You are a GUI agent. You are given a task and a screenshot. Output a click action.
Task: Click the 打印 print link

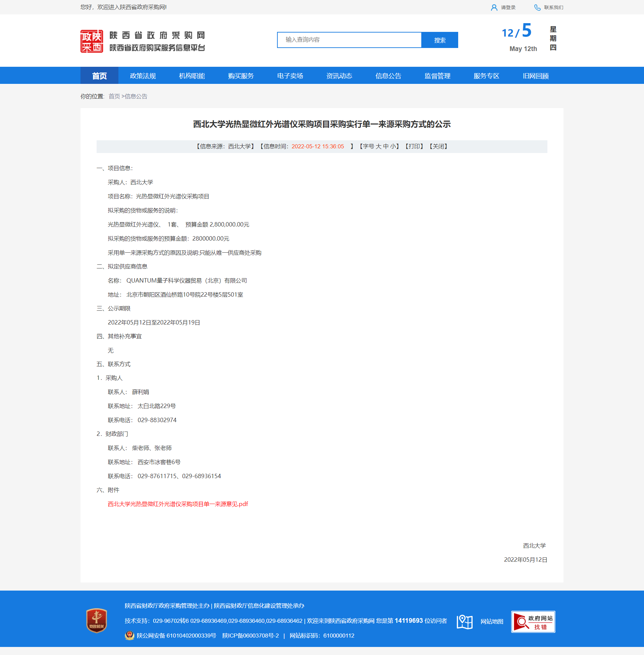coord(414,146)
